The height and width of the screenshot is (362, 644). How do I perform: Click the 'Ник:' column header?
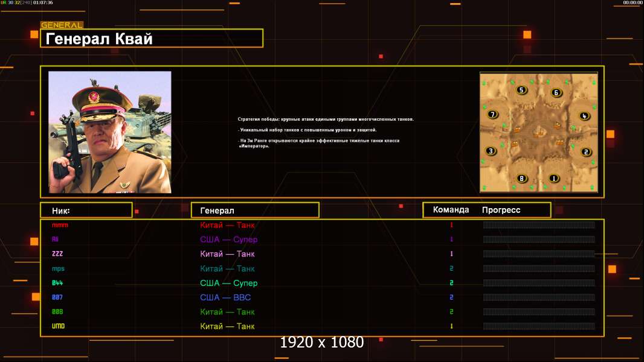(86, 211)
